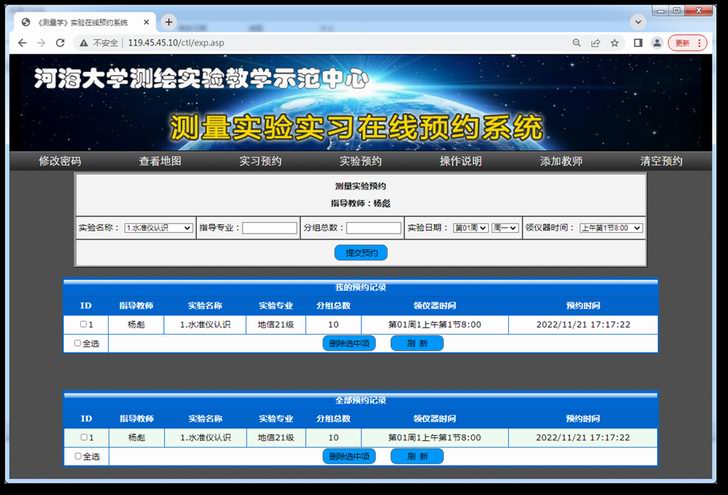Click the tab search chevron button
Screen dimensions: 728x495
click(638, 22)
